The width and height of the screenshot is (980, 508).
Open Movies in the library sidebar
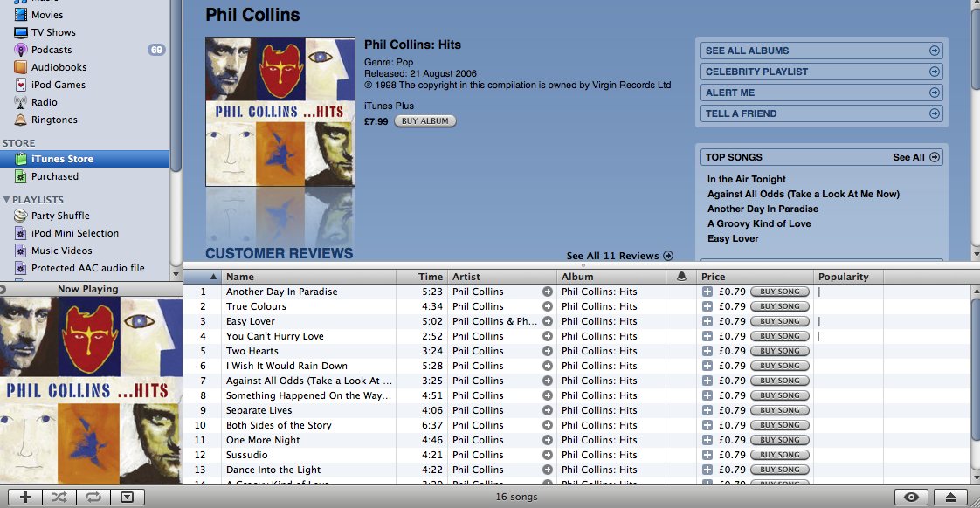(47, 14)
